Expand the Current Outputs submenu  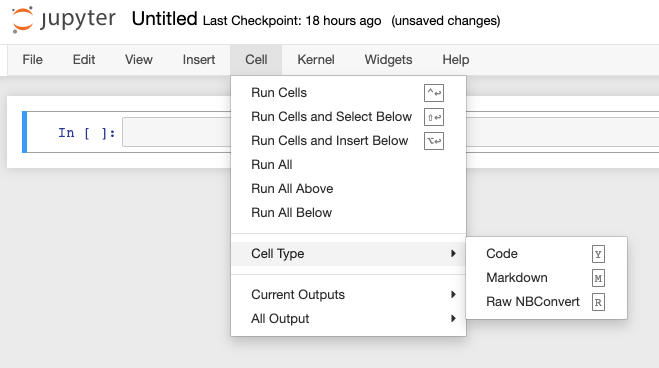tap(348, 294)
